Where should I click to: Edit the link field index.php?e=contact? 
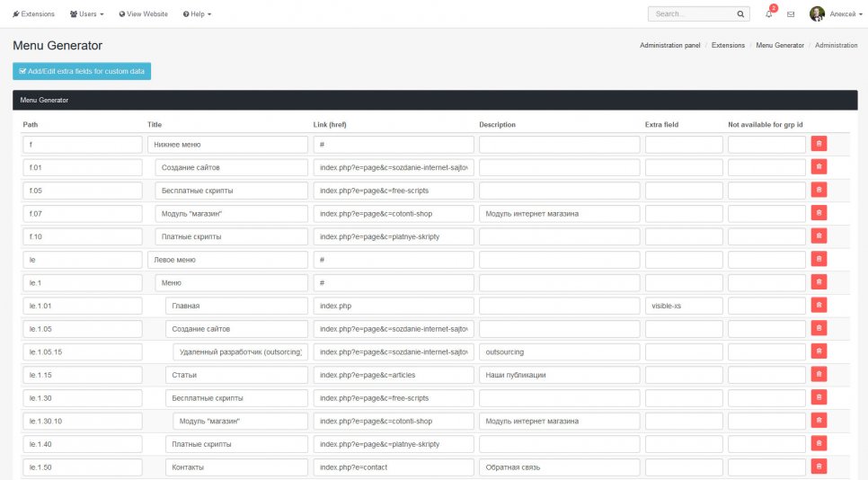[394, 467]
